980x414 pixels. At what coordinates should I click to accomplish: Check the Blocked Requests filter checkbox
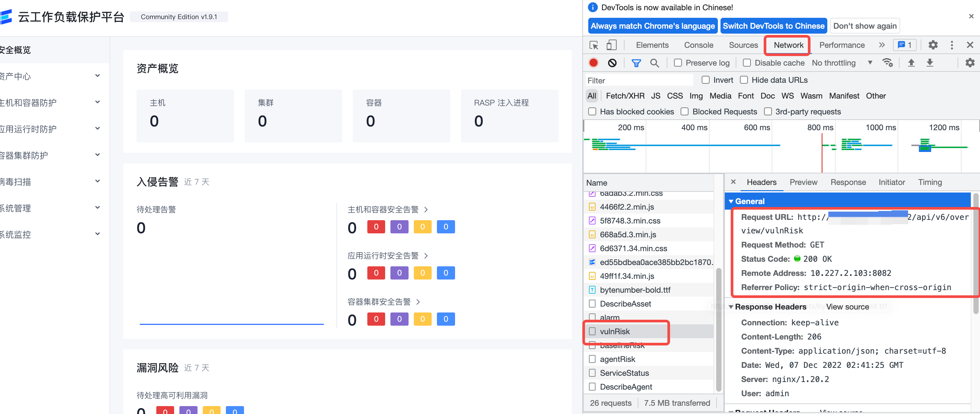(685, 111)
